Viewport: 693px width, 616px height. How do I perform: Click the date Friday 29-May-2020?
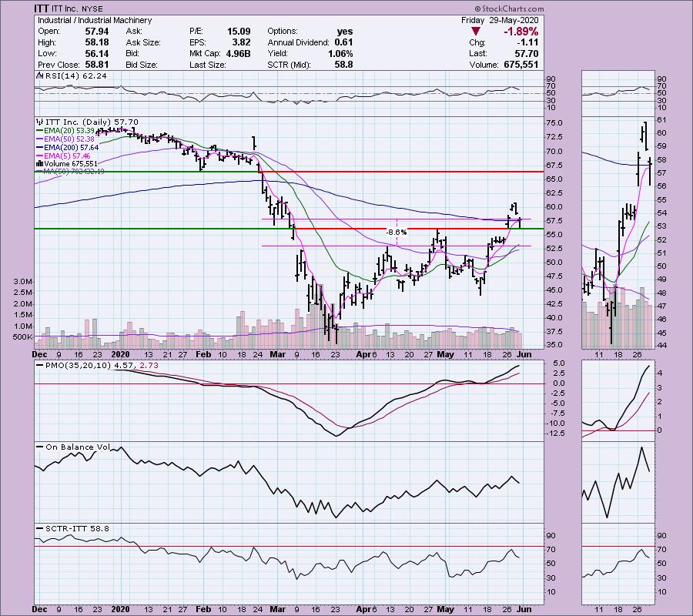[500, 20]
